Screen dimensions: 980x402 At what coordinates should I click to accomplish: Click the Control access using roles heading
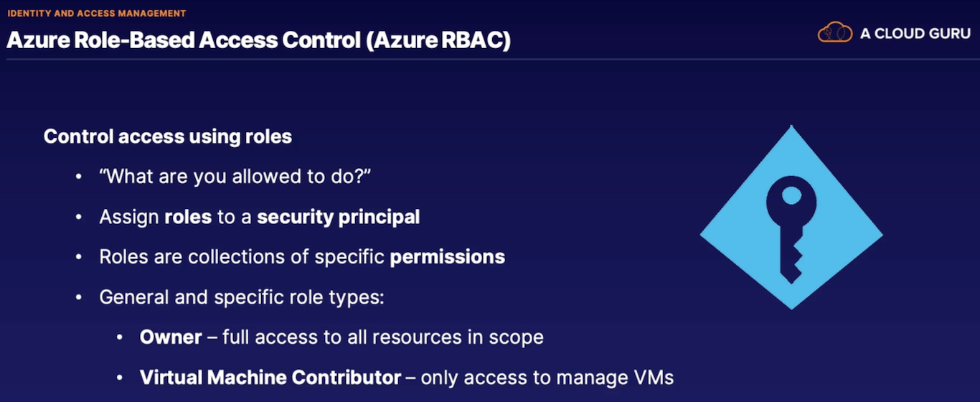point(168,136)
